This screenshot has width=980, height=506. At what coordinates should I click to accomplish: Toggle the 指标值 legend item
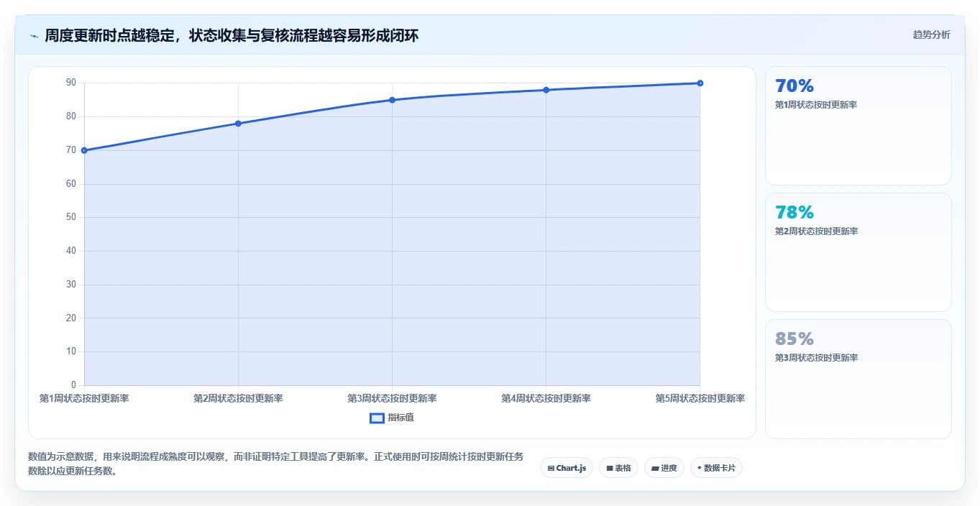tap(392, 418)
